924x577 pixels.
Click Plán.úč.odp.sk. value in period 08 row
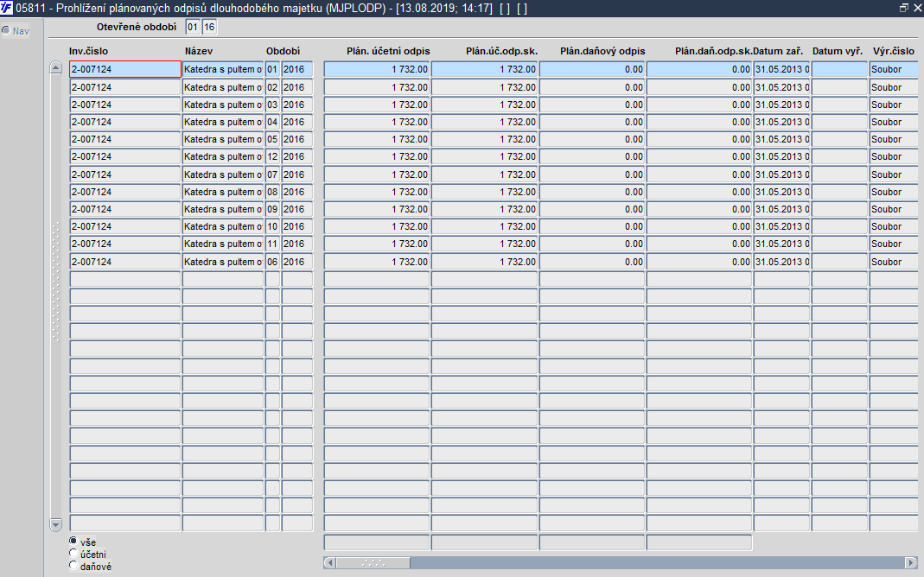484,192
